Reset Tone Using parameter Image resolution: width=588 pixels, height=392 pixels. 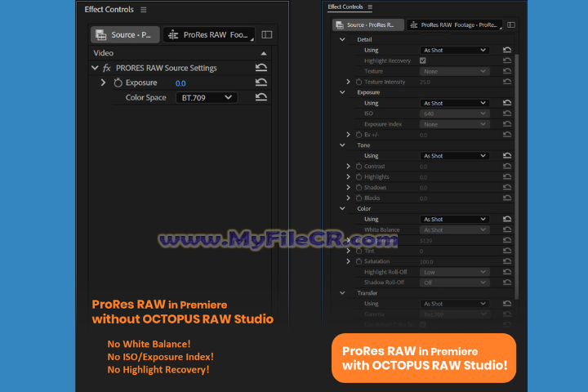point(507,155)
